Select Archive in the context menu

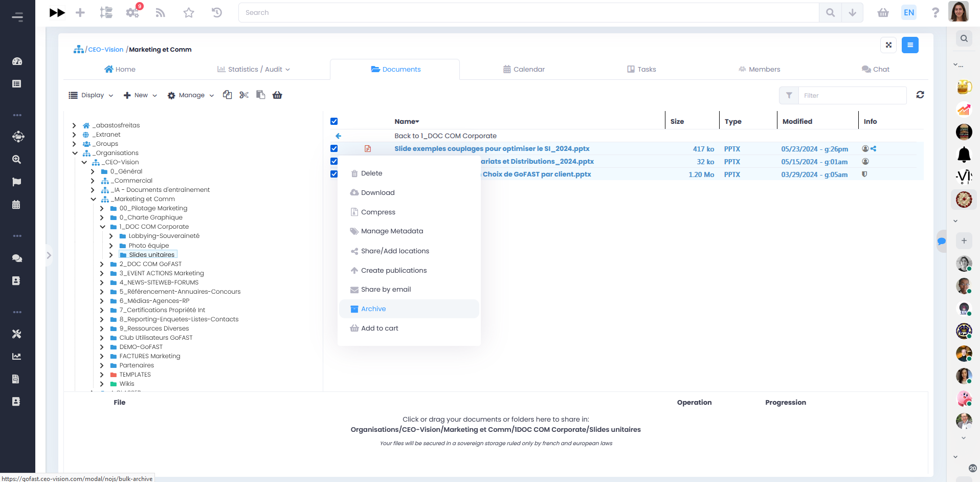373,309
